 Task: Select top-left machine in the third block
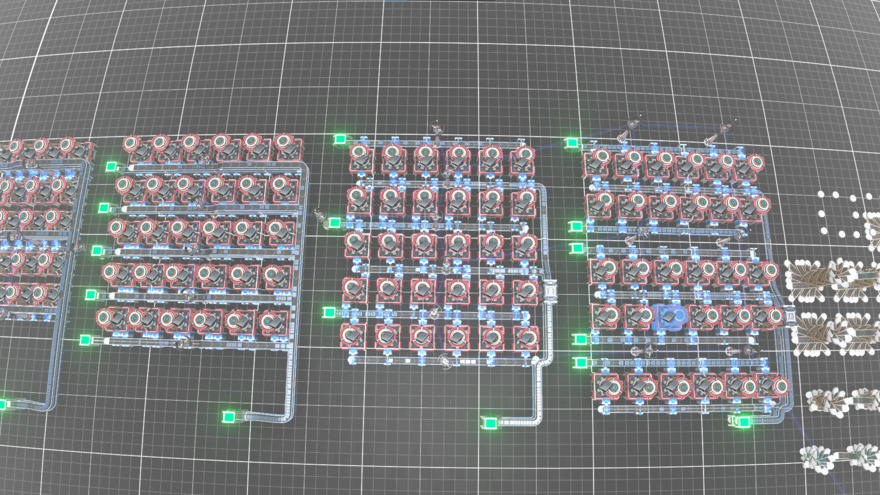362,158
